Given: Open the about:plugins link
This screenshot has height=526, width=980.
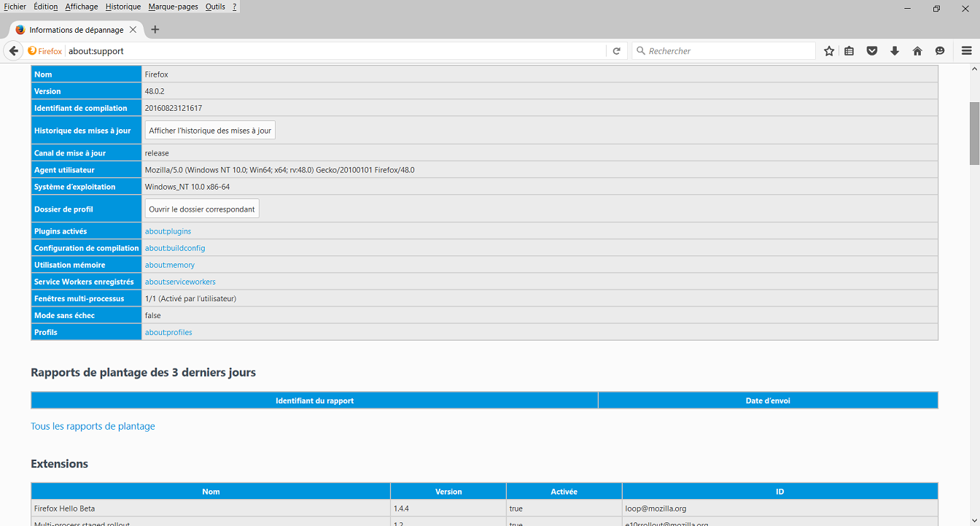Looking at the screenshot, I should (168, 231).
